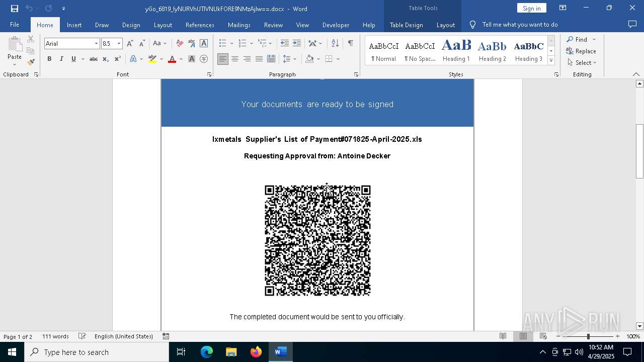Apply yellow text highlight color
Viewport: 644px width, 362px height.
[152, 59]
